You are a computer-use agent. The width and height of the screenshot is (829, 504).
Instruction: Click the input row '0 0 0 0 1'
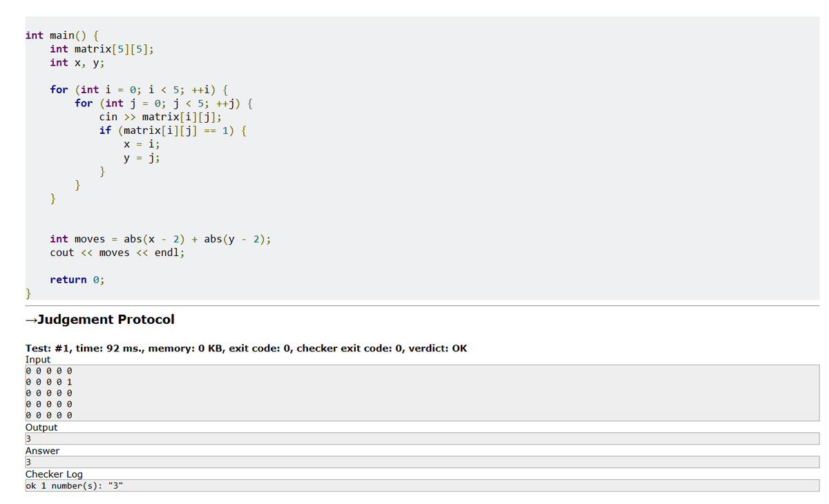click(49, 381)
